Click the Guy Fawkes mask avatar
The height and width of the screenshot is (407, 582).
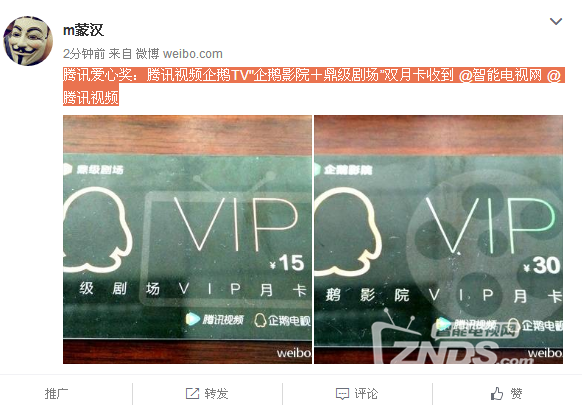[x=28, y=41]
